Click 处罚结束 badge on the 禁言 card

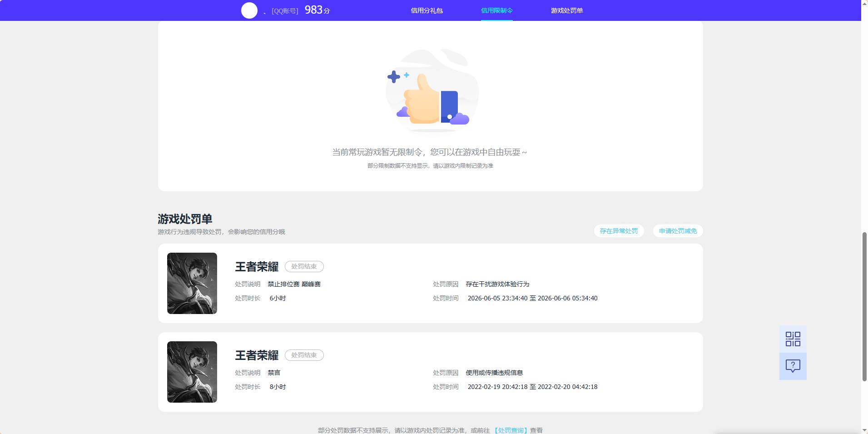click(304, 355)
